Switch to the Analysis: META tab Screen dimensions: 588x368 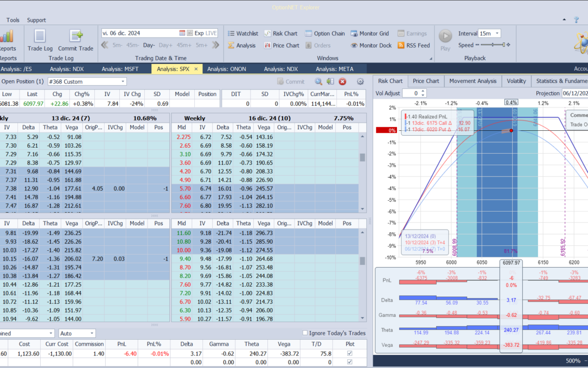(x=334, y=69)
